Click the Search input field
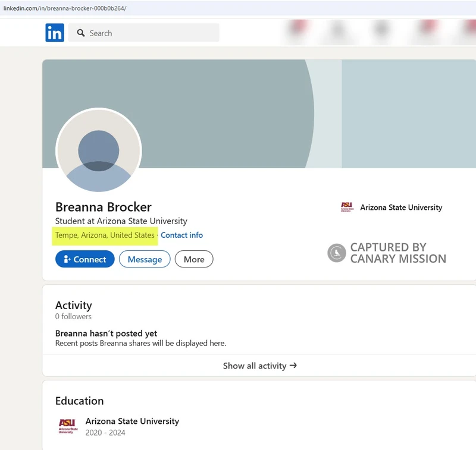The height and width of the screenshot is (450, 476). [143, 33]
